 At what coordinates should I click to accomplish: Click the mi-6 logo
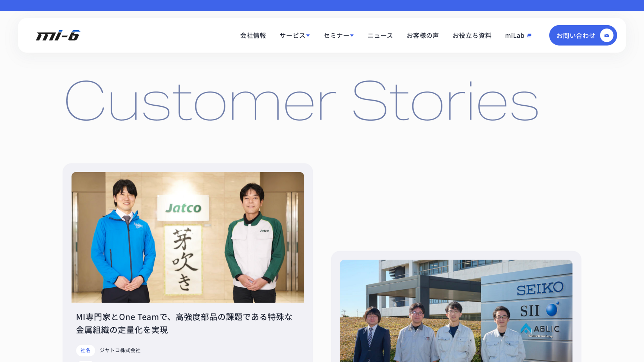[58, 35]
